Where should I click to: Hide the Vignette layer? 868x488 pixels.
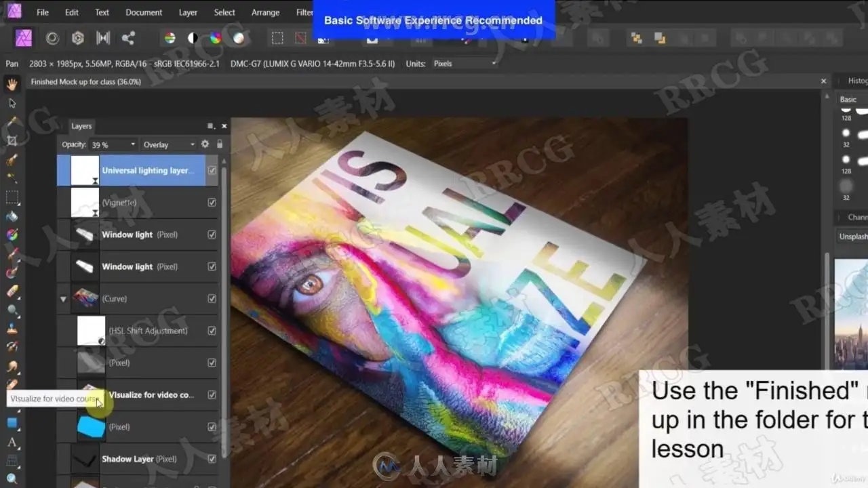[x=212, y=203]
